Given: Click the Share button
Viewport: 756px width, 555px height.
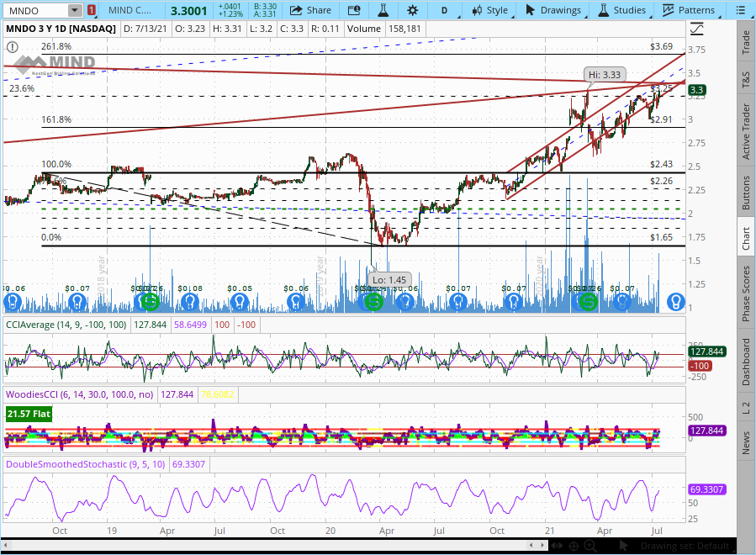Looking at the screenshot, I should pos(310,10).
